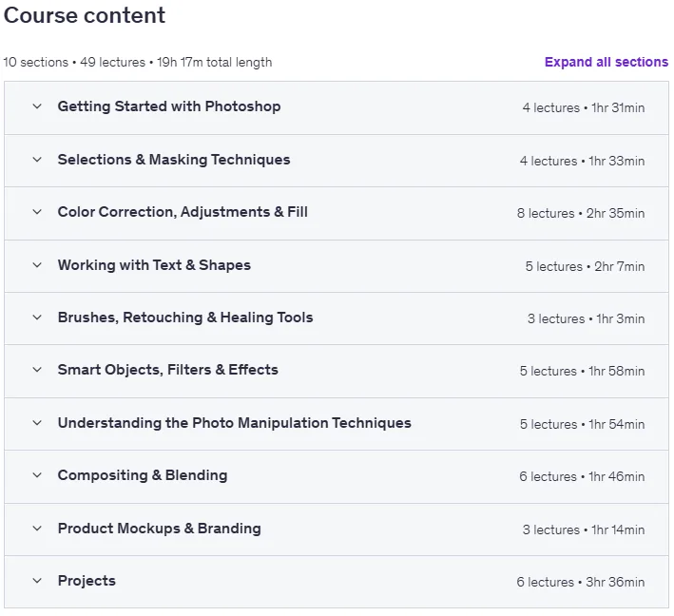The height and width of the screenshot is (616, 674).
Task: Expand chevron for Working with Text & Shapes
Action: point(37,265)
